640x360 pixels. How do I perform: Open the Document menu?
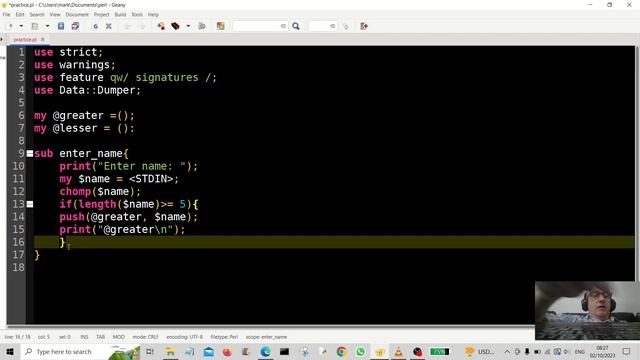pos(77,14)
